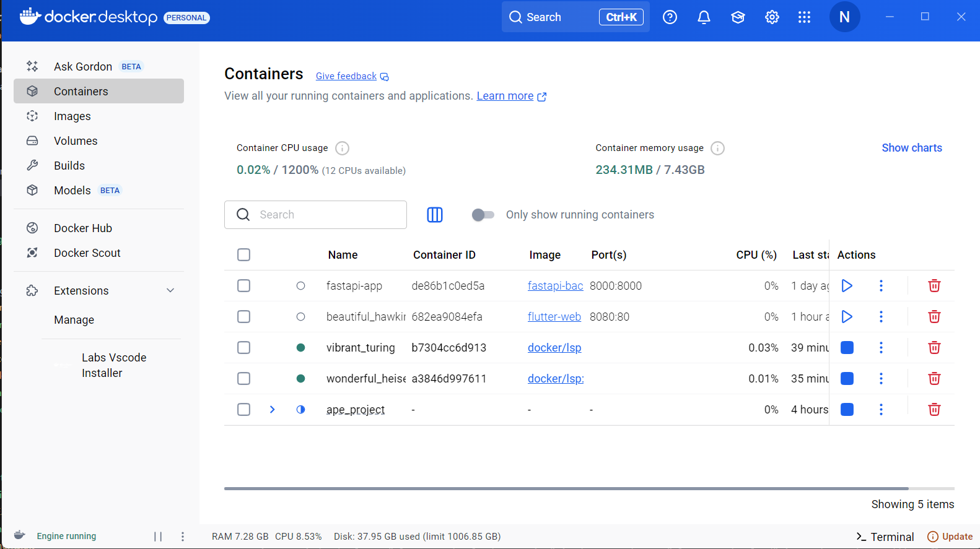The image size is (980, 549).
Task: Delete the wonderful_heisenberg container
Action: pyautogui.click(x=934, y=378)
